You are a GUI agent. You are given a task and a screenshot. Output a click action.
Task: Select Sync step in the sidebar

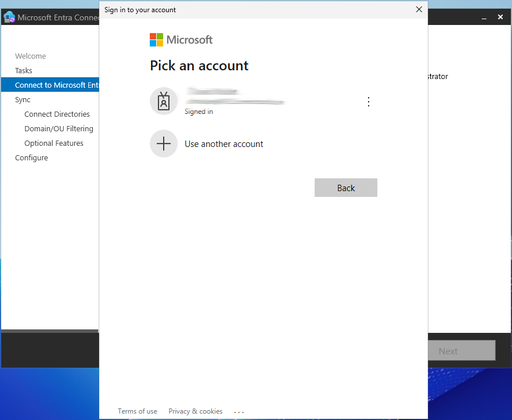23,100
